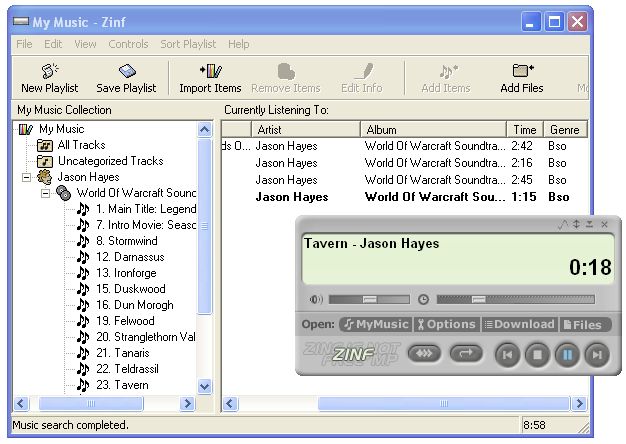This screenshot has width=626, height=444.
Task: Select track 16. Dun Morogh
Action: pos(135,305)
